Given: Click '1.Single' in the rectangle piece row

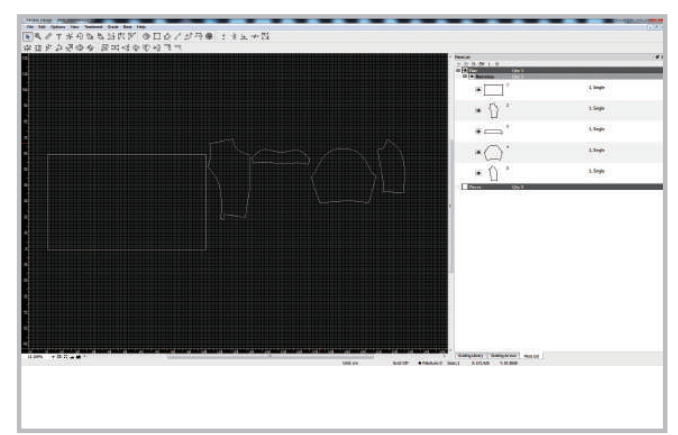Looking at the screenshot, I should 597,88.
